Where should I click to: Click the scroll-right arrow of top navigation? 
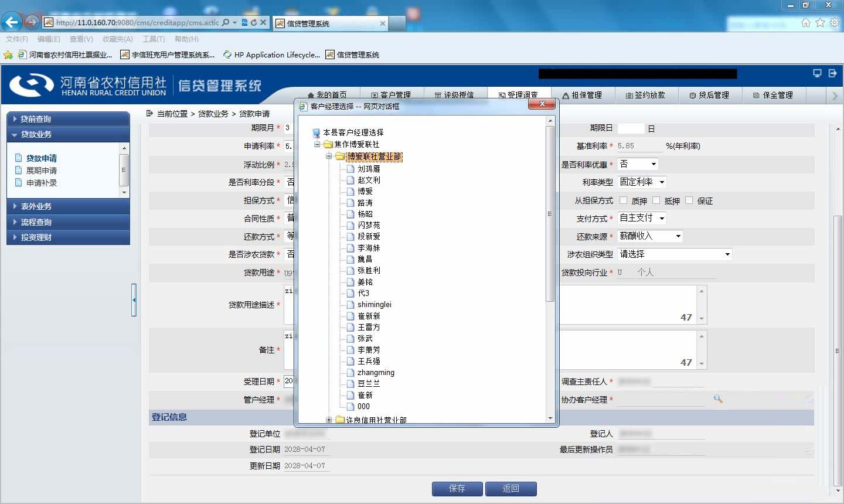click(x=835, y=96)
